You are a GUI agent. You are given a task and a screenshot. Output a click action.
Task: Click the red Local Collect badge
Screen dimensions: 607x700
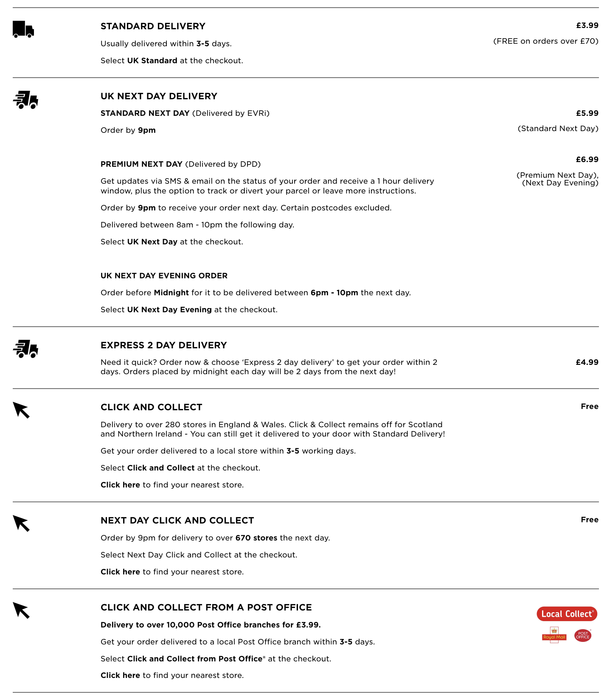pos(567,614)
